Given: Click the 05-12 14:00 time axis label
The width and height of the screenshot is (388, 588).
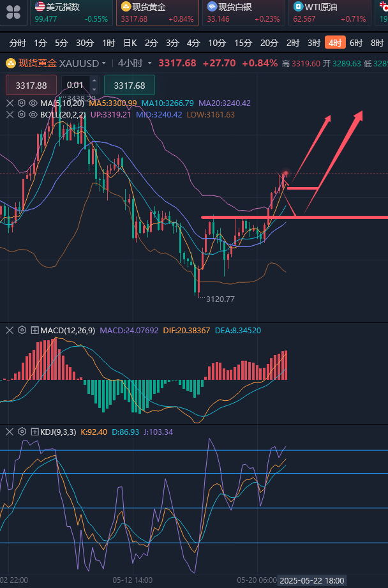Looking at the screenshot, I should pyautogui.click(x=132, y=580).
